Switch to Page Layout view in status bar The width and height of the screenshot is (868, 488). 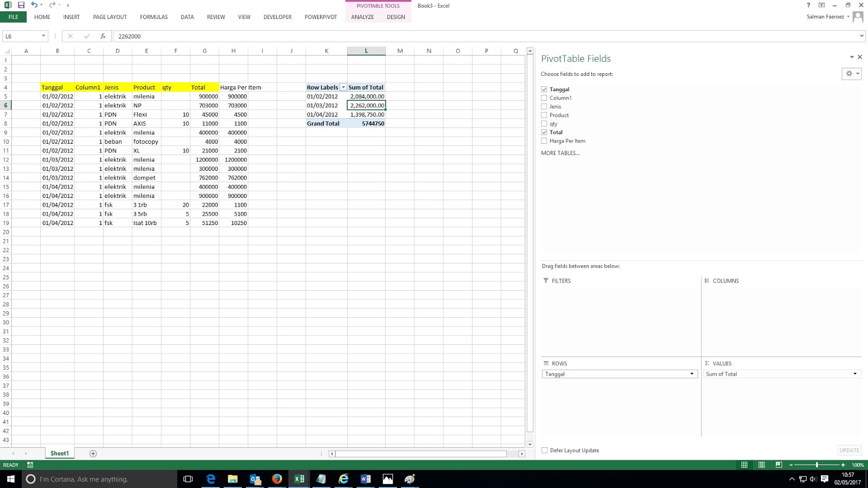click(x=762, y=465)
